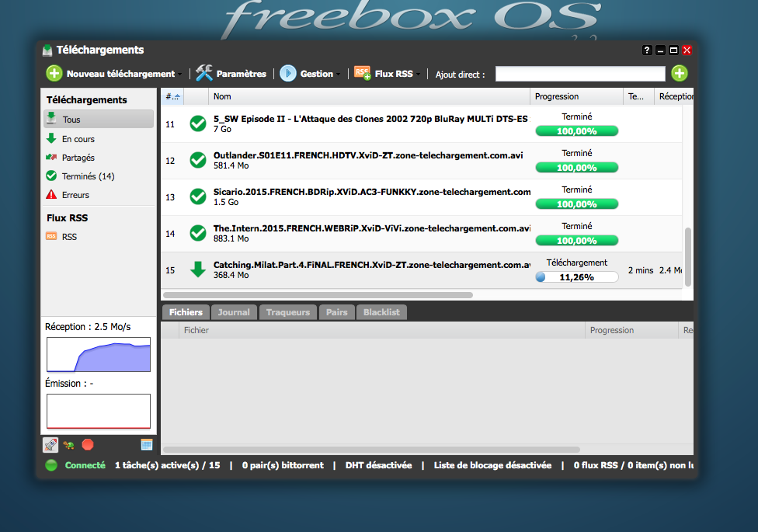
Task: Switch to the Fichiers tab
Action: pyautogui.click(x=186, y=312)
